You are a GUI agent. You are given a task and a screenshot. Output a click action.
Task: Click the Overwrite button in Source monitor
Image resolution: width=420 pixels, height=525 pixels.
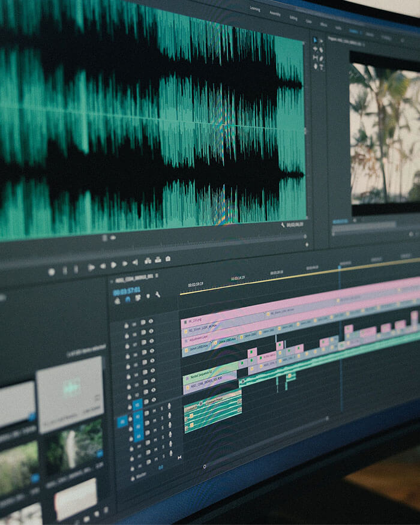(x=158, y=260)
